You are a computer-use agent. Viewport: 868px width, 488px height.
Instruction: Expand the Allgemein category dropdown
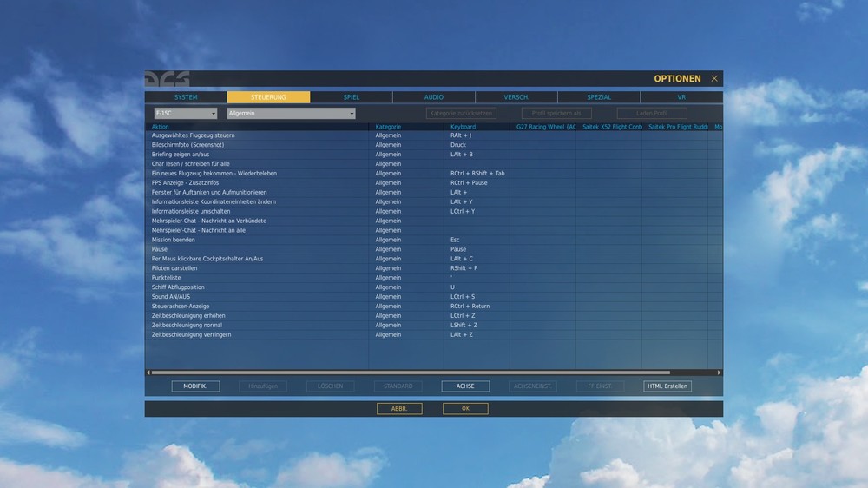(x=291, y=113)
